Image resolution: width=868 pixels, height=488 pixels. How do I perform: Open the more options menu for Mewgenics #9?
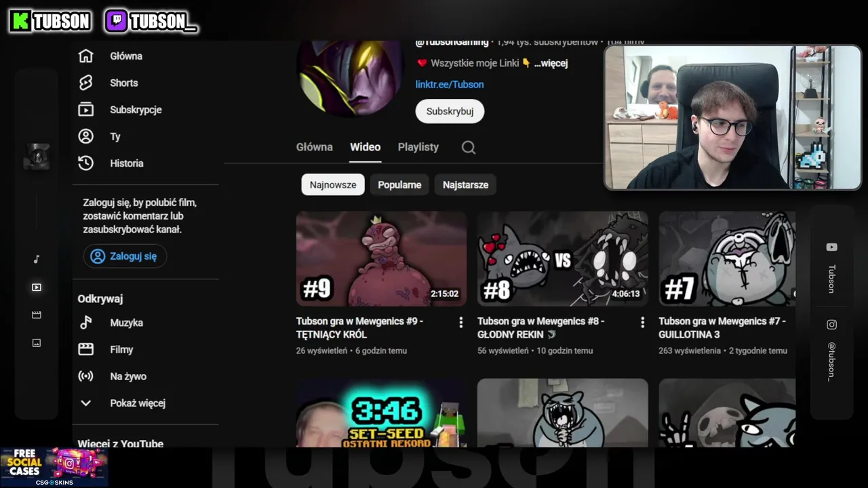tap(461, 323)
